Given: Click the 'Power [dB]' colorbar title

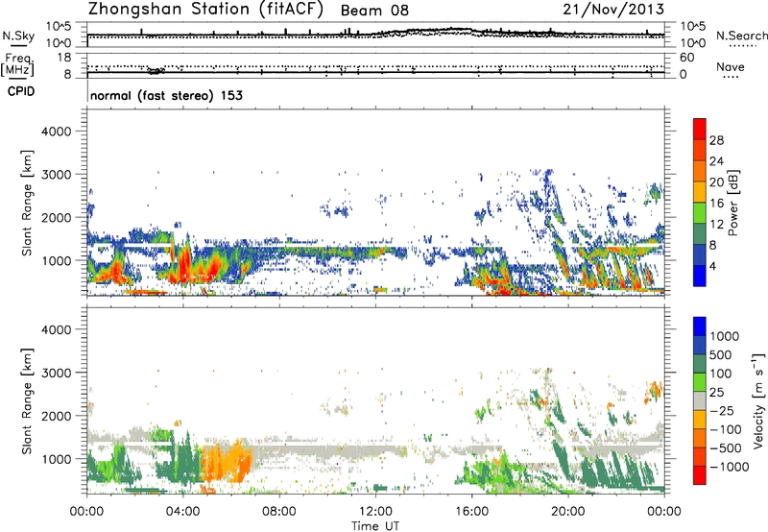Looking at the screenshot, I should tap(732, 203).
